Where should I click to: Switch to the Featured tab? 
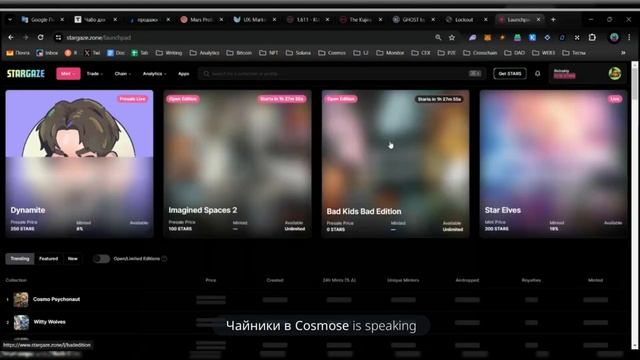click(x=49, y=259)
